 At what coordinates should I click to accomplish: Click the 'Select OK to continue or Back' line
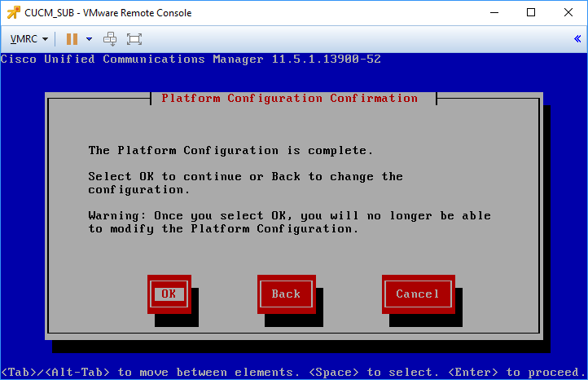pos(246,176)
